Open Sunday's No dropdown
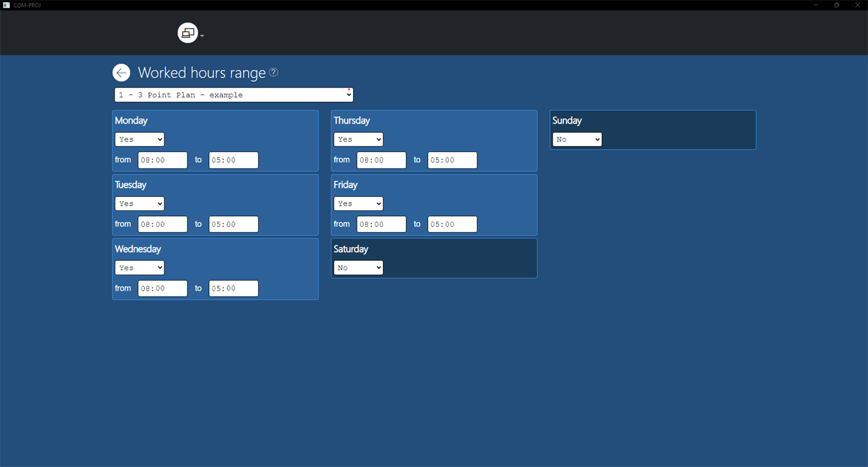 pyautogui.click(x=576, y=139)
